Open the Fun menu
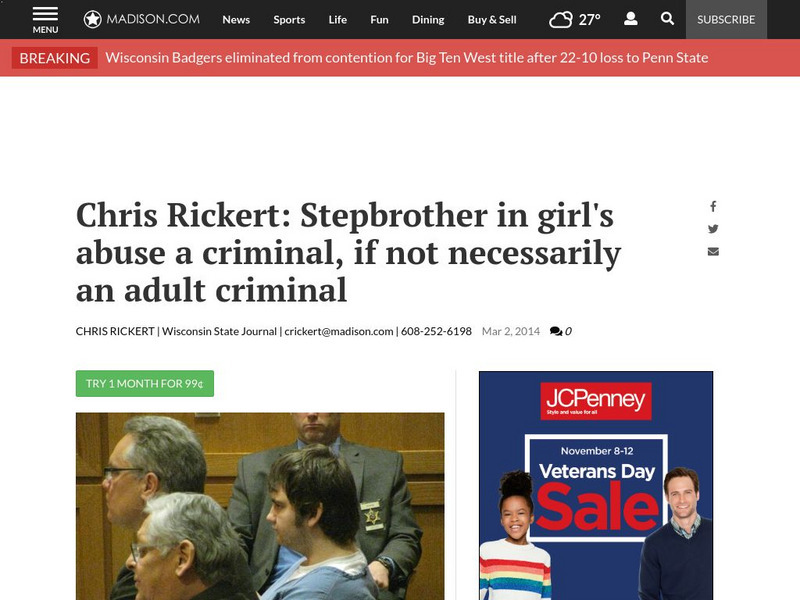800x600 pixels. (x=379, y=19)
